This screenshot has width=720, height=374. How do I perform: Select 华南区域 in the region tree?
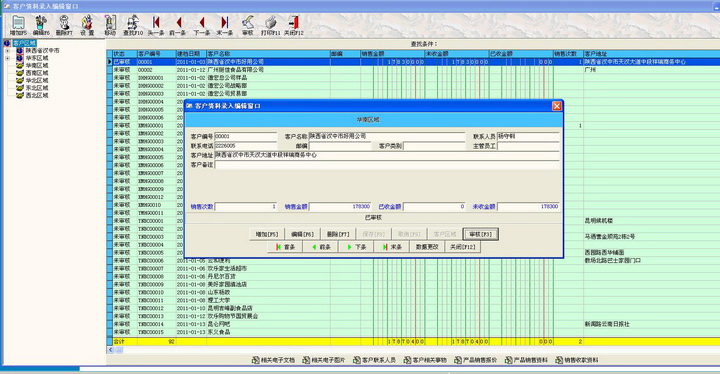pyautogui.click(x=37, y=66)
